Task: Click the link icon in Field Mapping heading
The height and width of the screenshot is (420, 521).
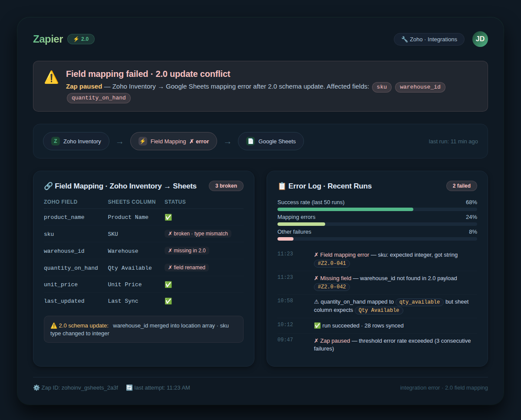Action: (x=48, y=186)
